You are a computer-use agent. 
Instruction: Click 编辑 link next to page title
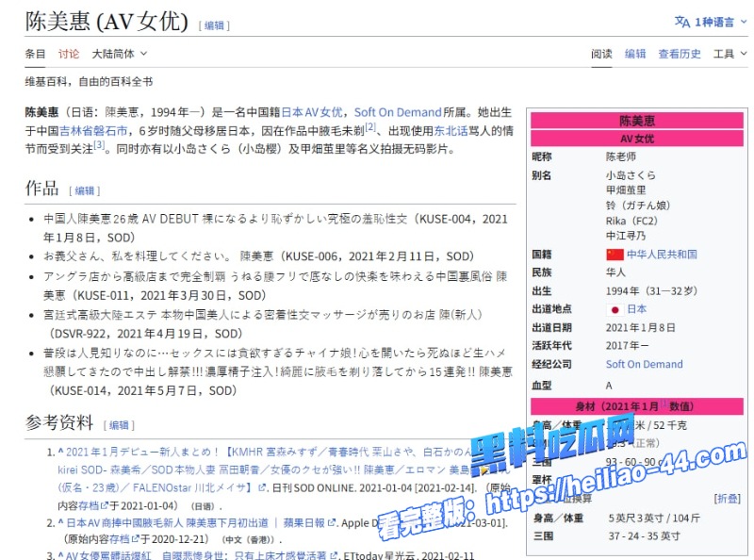pos(214,25)
